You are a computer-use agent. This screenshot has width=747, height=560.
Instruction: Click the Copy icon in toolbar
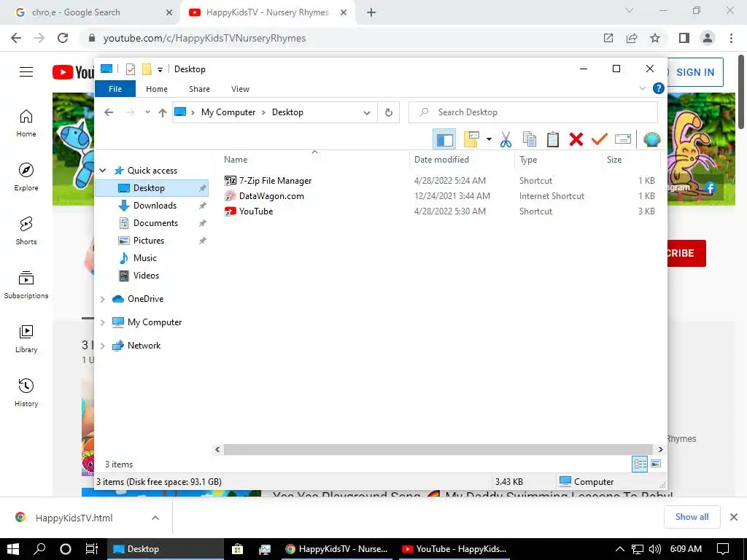click(530, 139)
